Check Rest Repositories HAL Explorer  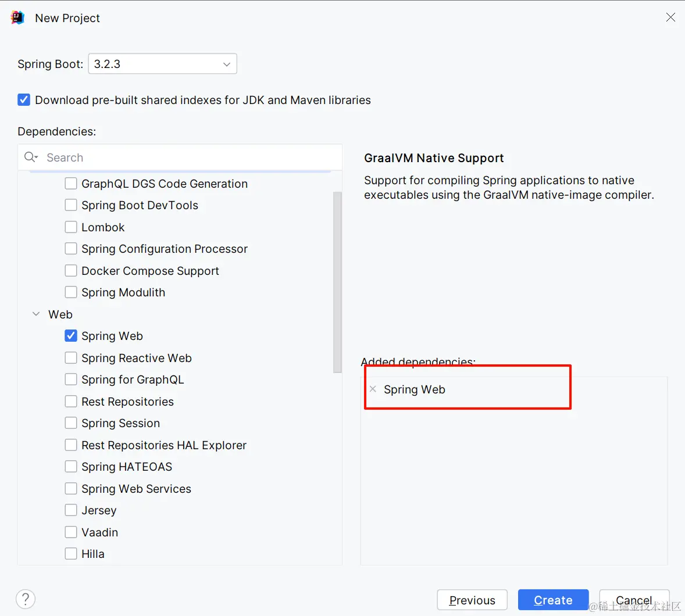[71, 445]
